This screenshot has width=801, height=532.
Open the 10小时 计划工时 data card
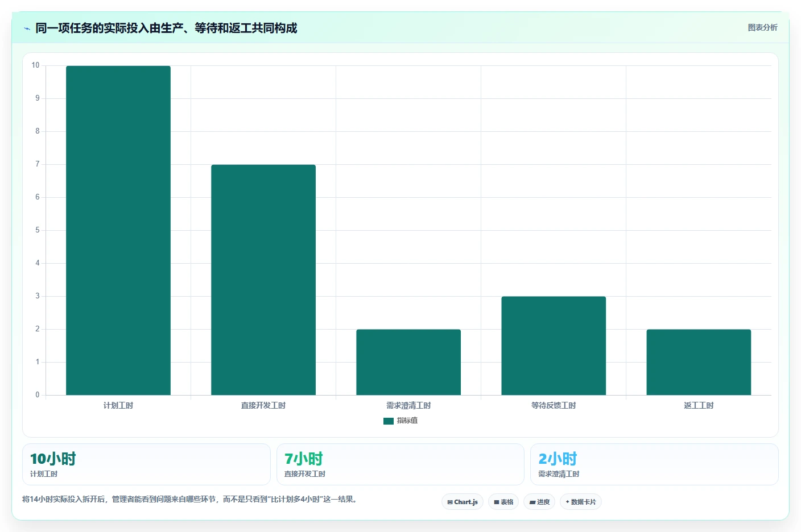tap(146, 464)
